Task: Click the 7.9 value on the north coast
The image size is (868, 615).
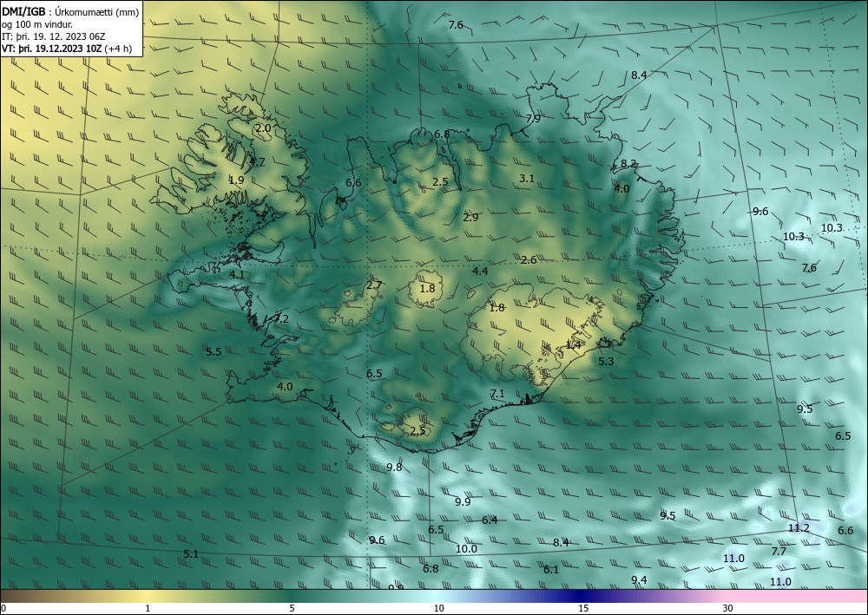Action: pos(533,118)
